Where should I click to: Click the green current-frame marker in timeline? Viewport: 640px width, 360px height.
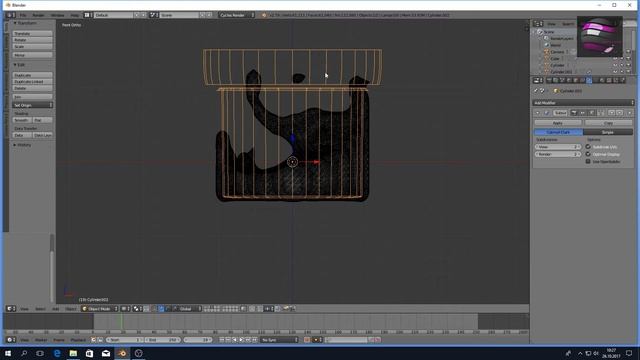(x=121, y=320)
